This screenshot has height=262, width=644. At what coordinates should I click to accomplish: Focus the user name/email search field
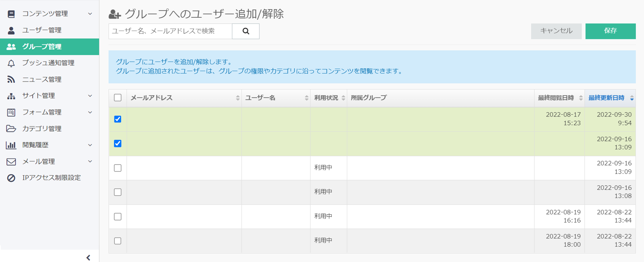pos(170,31)
